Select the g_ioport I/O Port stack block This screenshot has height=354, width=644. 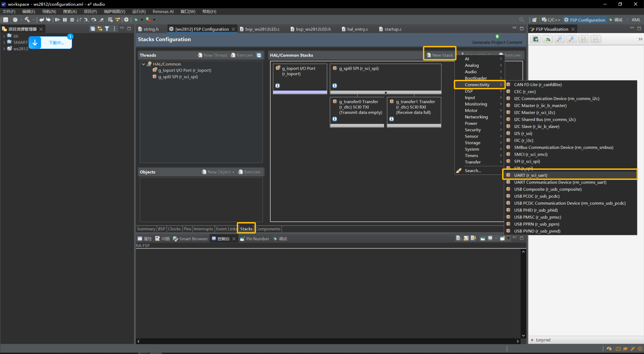[x=300, y=79]
